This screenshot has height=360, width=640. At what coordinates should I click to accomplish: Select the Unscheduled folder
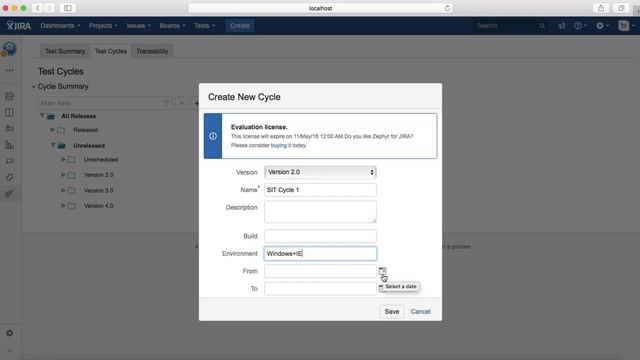coord(101,159)
